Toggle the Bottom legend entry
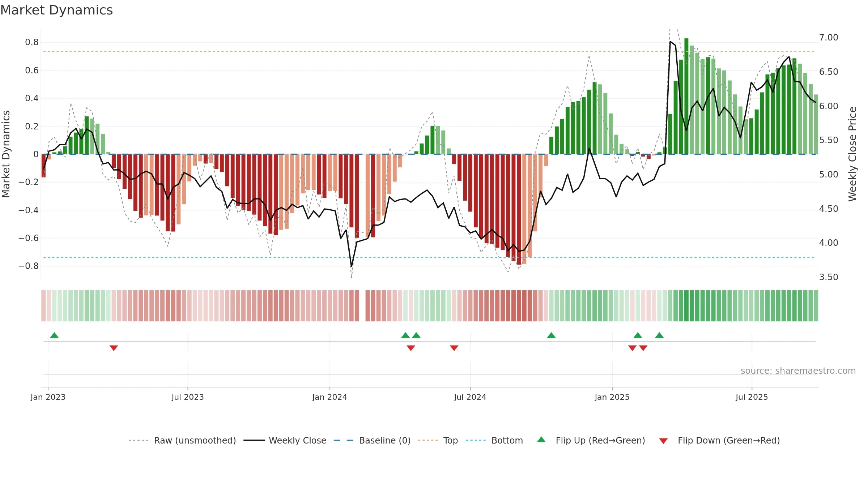The height and width of the screenshot is (488, 868). pos(494,440)
